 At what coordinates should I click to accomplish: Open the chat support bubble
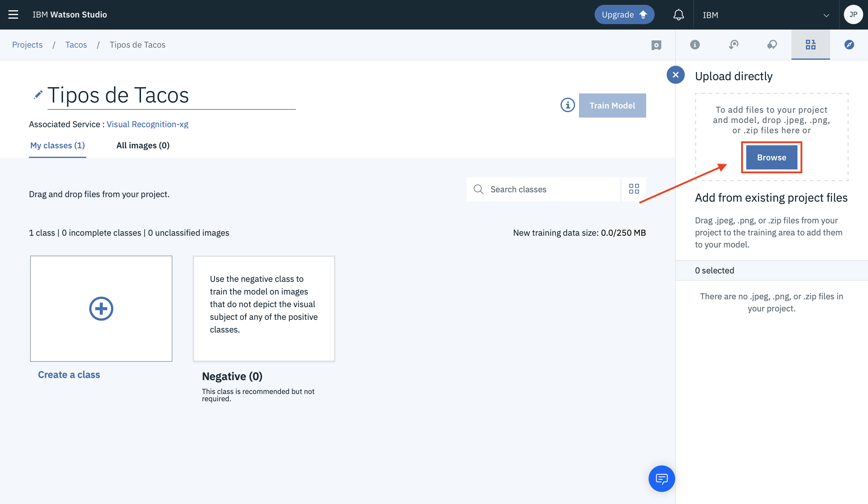pos(661,478)
